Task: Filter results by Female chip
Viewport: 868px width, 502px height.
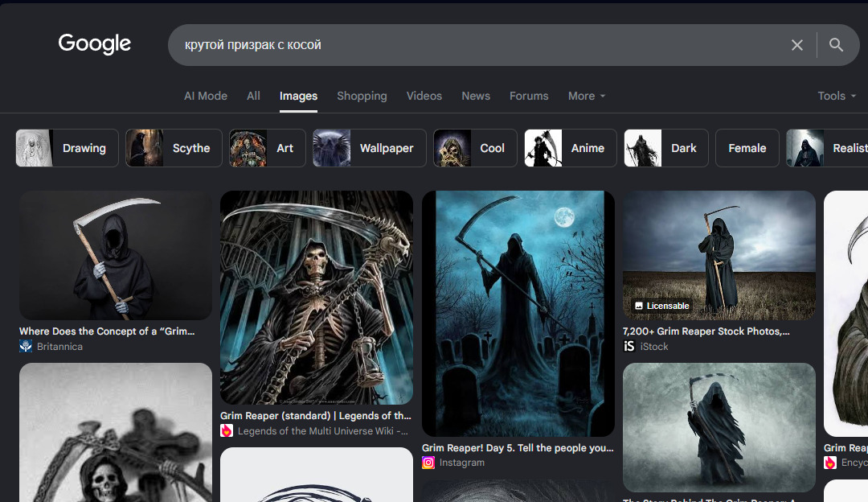Action: click(747, 148)
